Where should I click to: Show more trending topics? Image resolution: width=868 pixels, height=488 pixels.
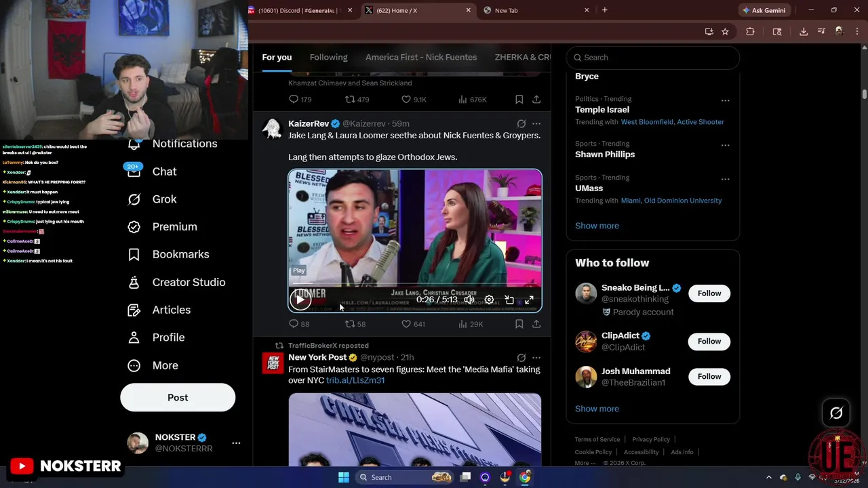pos(597,226)
